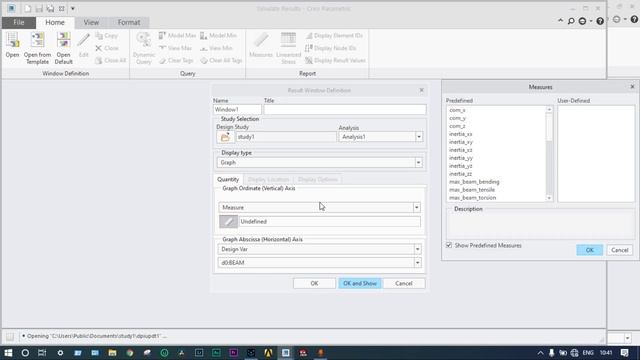
Task: Click the View Min query command
Action: [x=216, y=48]
